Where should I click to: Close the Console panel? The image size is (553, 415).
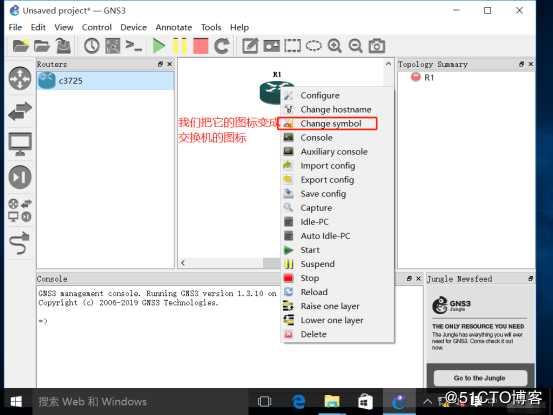coord(419,278)
